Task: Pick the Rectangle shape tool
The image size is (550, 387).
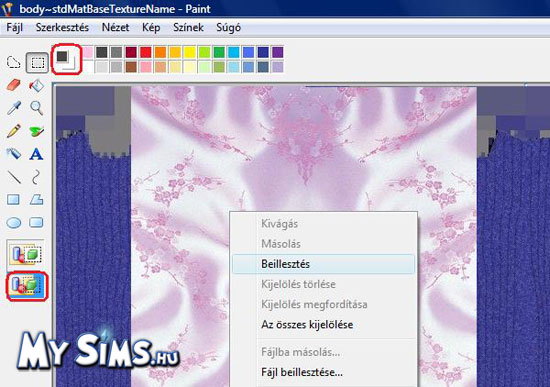Action: point(14,200)
